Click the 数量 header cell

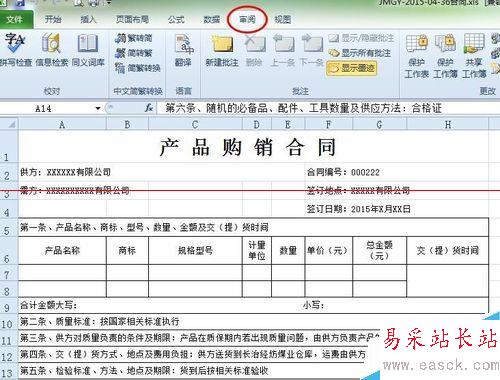click(x=288, y=250)
